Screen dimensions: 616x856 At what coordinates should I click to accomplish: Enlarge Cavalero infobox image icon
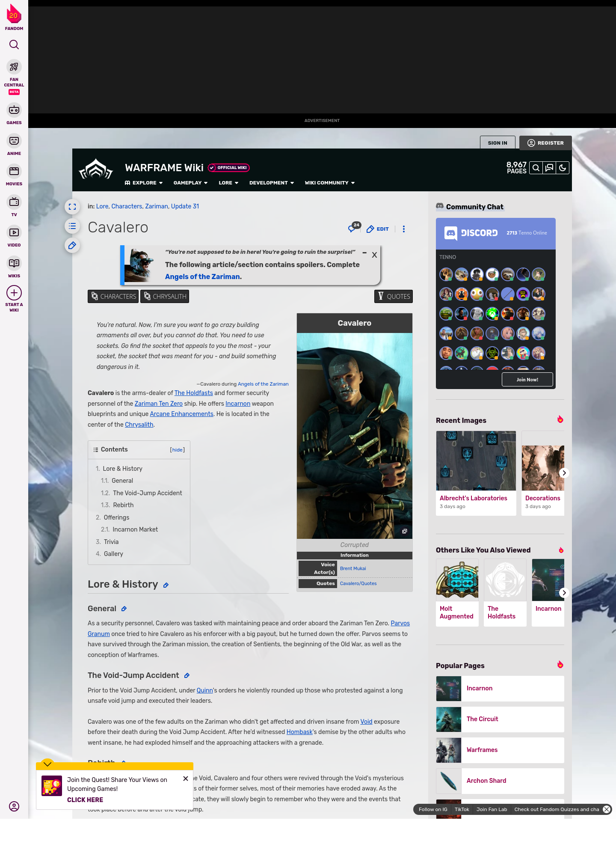pyautogui.click(x=404, y=531)
